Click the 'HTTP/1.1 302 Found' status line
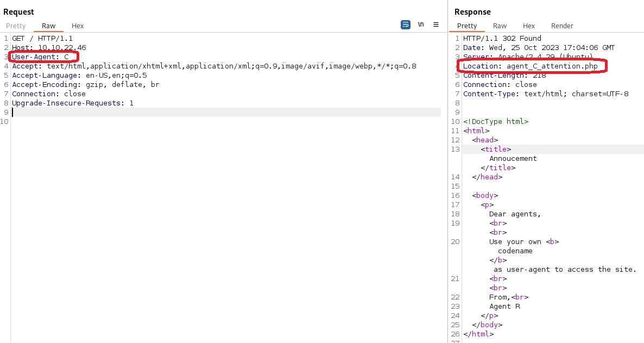This screenshot has height=343, width=644. coord(502,38)
